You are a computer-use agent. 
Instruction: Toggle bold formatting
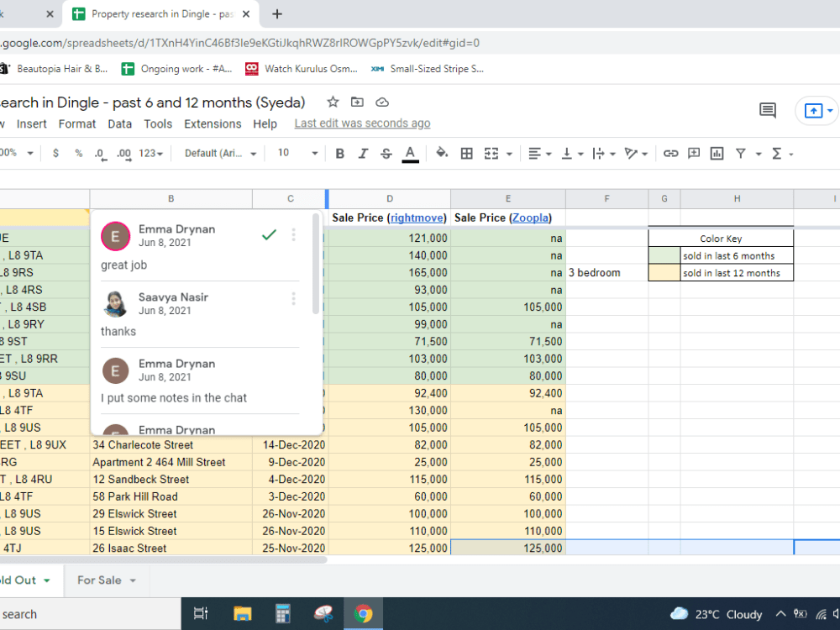coord(339,154)
